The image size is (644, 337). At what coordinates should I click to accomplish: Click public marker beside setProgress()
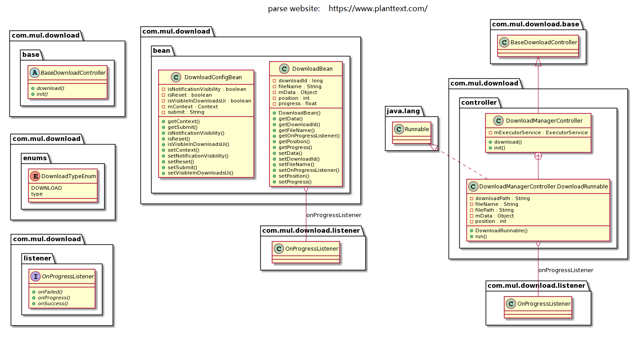(x=275, y=182)
